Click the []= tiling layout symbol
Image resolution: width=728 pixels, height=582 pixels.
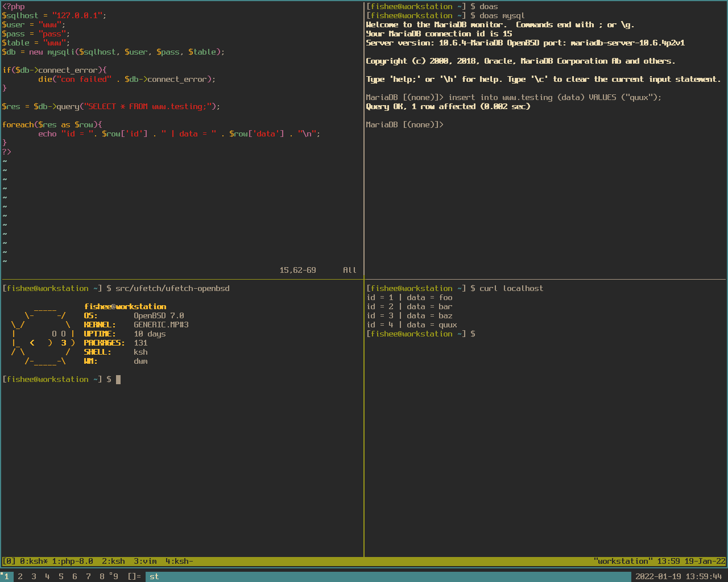tap(134, 576)
